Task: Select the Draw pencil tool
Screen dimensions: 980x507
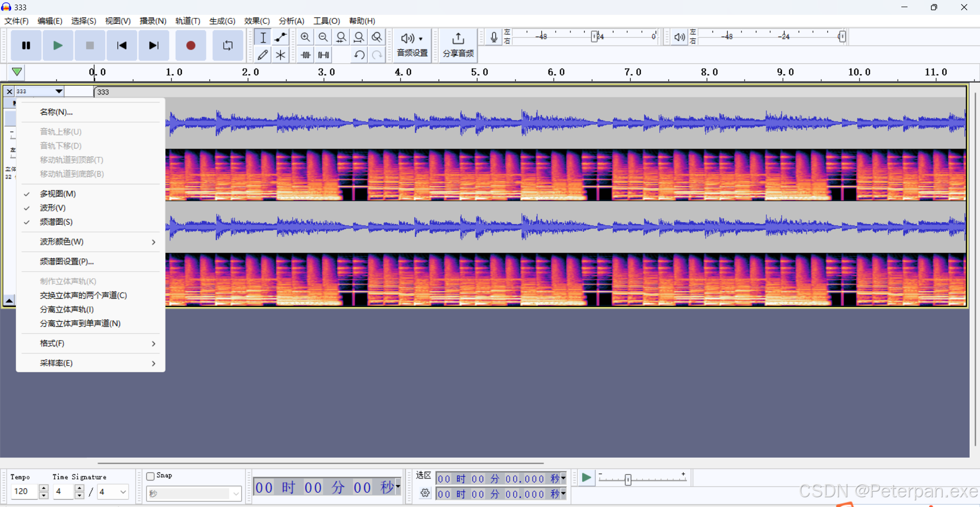Action: pyautogui.click(x=263, y=55)
